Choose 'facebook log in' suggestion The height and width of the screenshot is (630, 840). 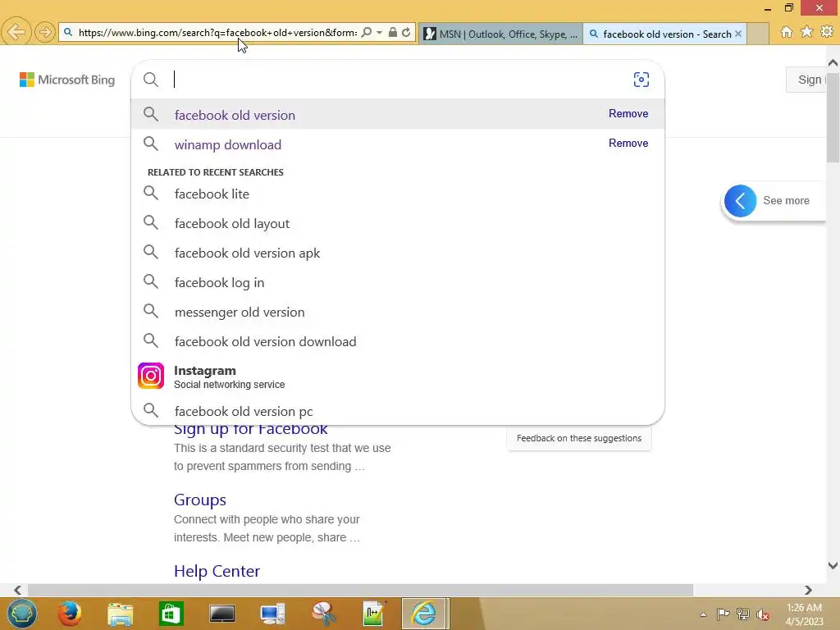pyautogui.click(x=398, y=282)
